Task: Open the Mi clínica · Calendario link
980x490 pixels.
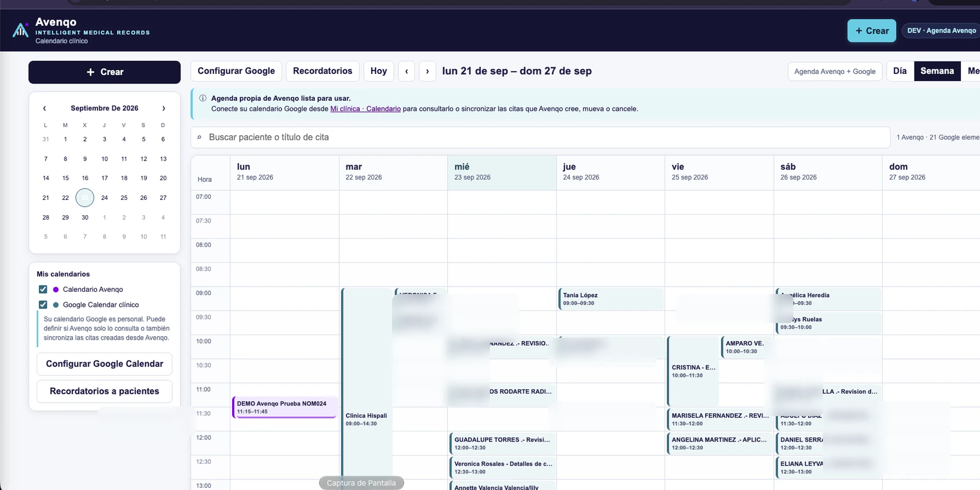Action: pyautogui.click(x=366, y=109)
